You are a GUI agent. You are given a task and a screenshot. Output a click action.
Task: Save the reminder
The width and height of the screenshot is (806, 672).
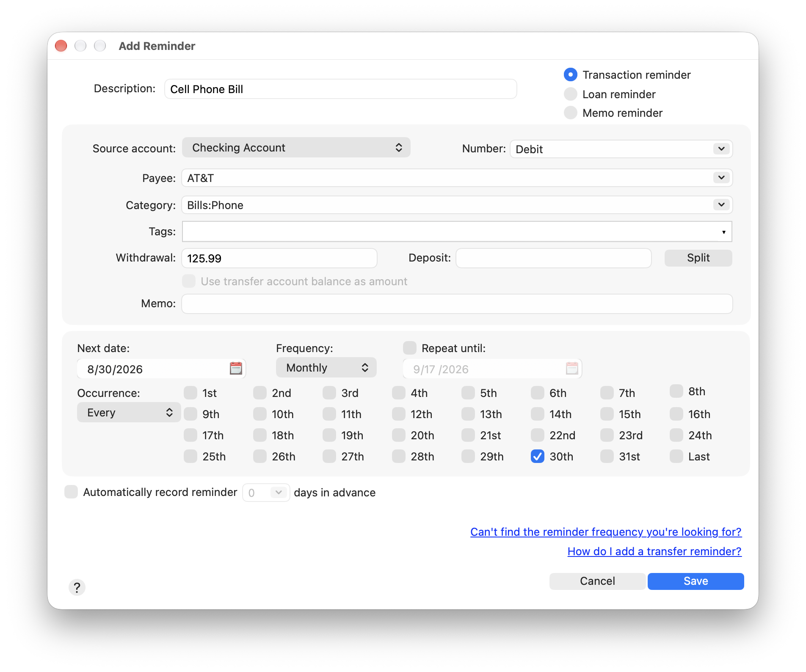696,581
